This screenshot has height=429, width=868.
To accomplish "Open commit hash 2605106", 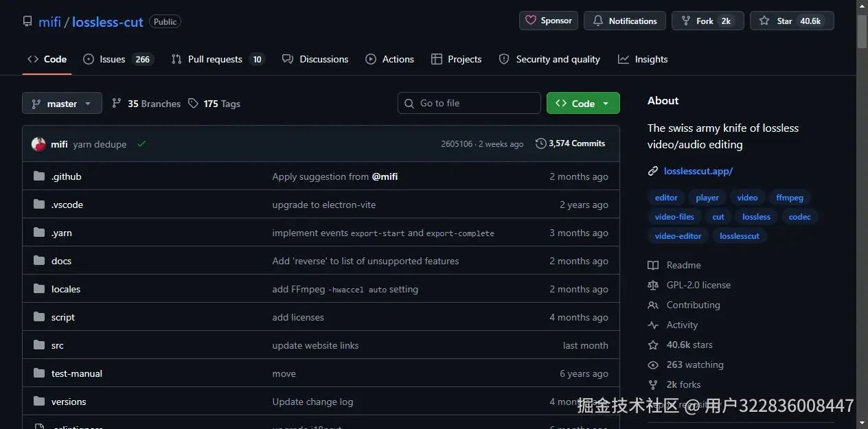I will 457,144.
